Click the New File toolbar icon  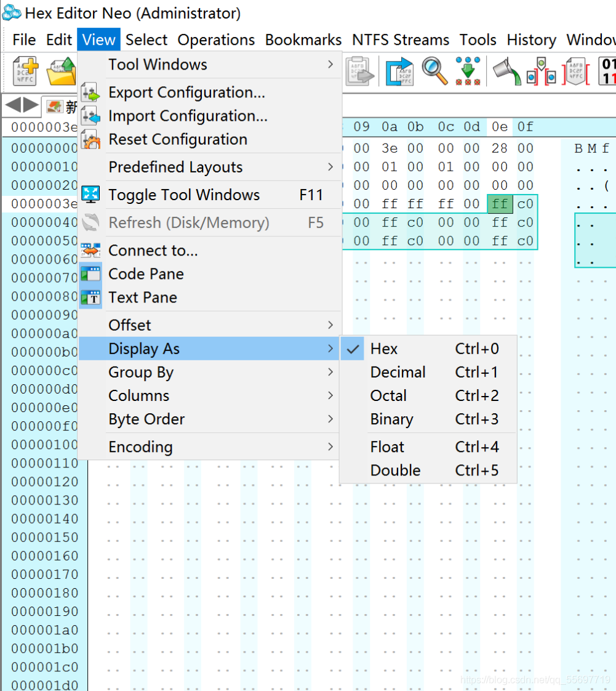click(x=25, y=70)
